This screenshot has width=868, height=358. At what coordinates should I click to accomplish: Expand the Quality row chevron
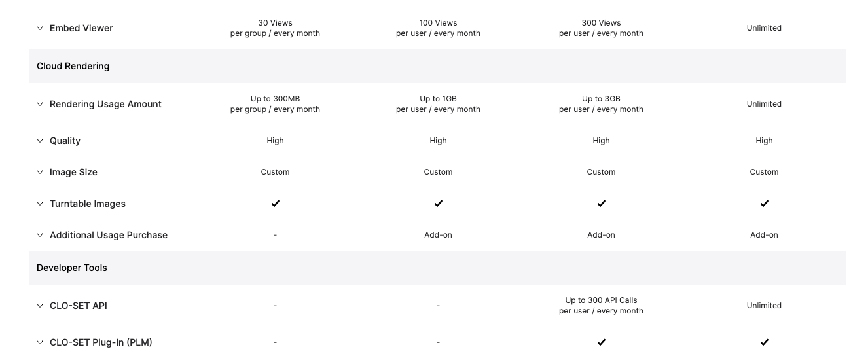[x=40, y=141]
